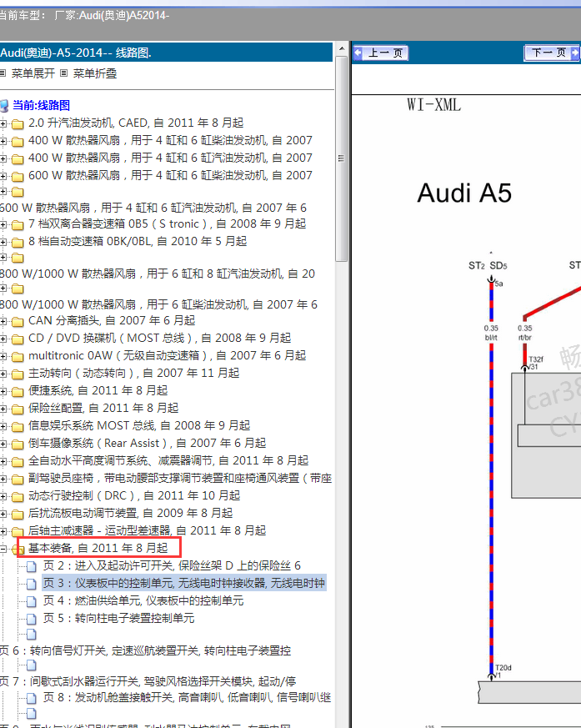Click 菜单展开 to expand the menu

(x=33, y=73)
